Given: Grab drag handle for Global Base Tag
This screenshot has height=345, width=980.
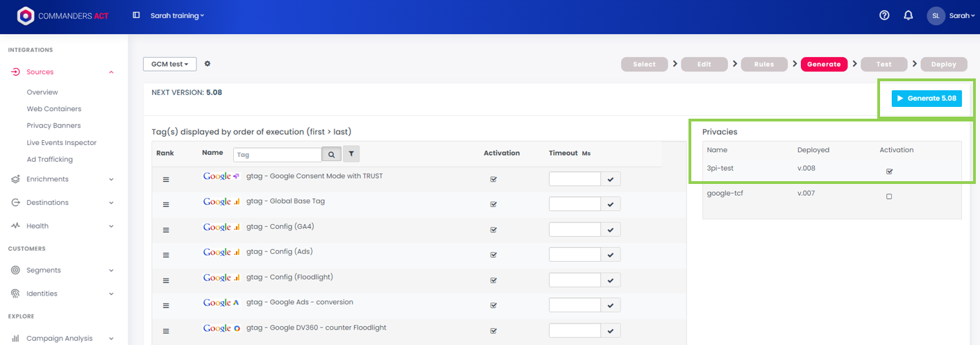Looking at the screenshot, I should coord(166,205).
